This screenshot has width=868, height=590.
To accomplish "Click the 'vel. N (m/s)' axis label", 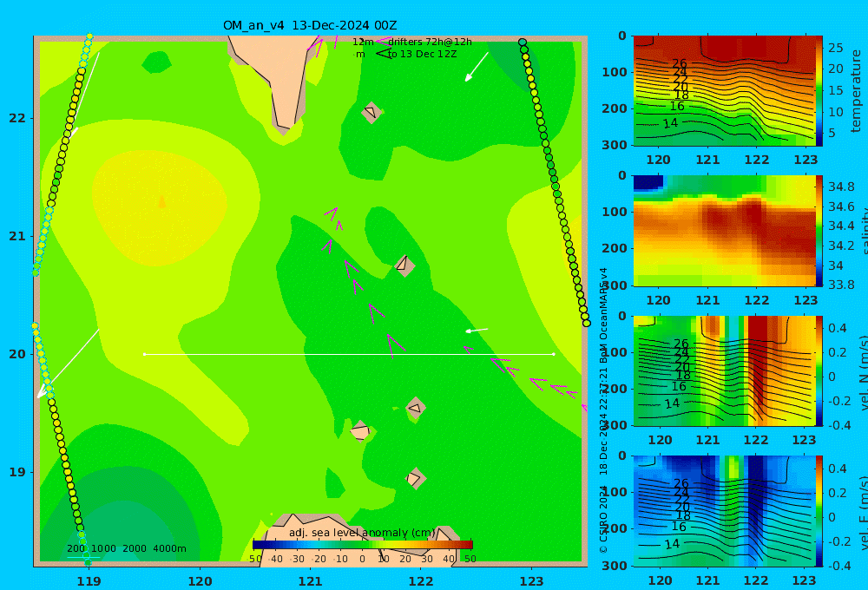I will 863,372.
